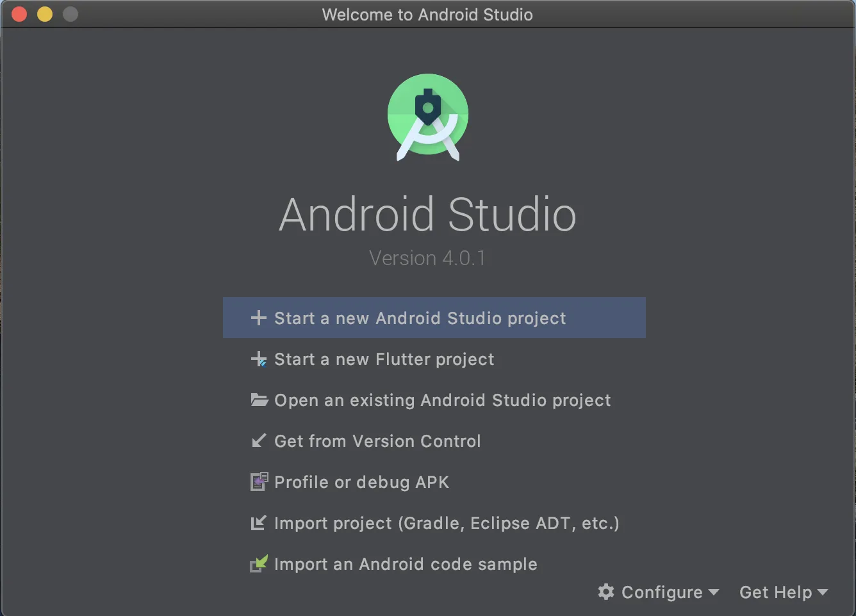
Task: Expand the Configure dropdown menu
Action: (x=659, y=592)
